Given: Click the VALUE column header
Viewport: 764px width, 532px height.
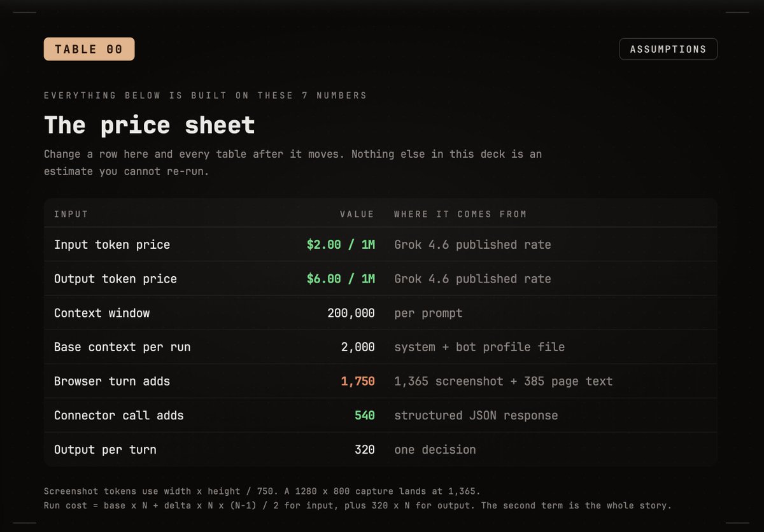Looking at the screenshot, I should click(357, 214).
